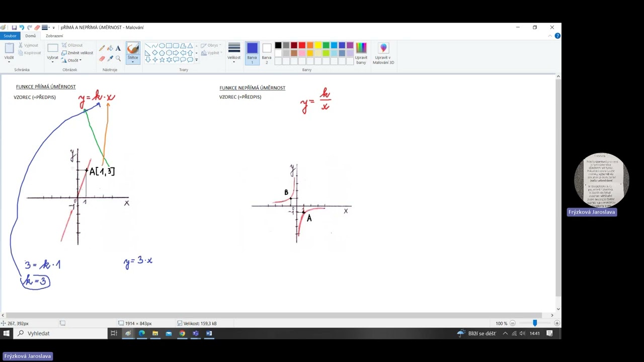Image resolution: width=644 pixels, height=362 pixels.
Task: Select the Eraser tool in Nástroje
Action: coord(102,58)
